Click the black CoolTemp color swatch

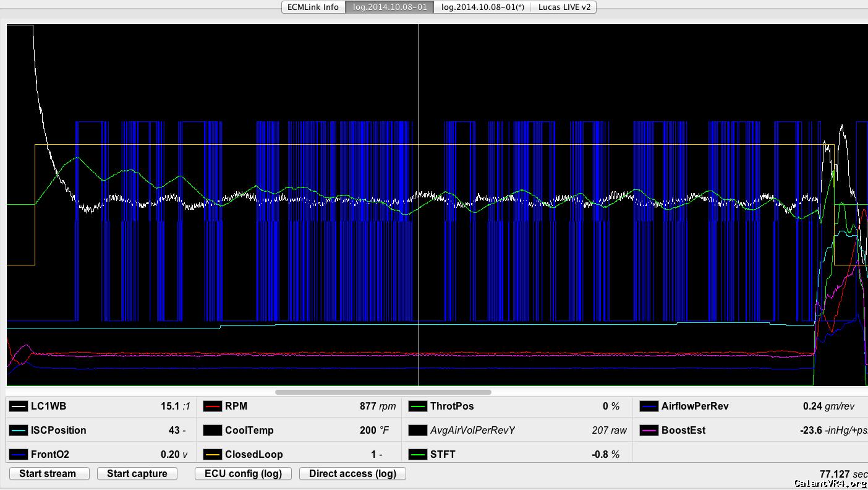click(213, 431)
